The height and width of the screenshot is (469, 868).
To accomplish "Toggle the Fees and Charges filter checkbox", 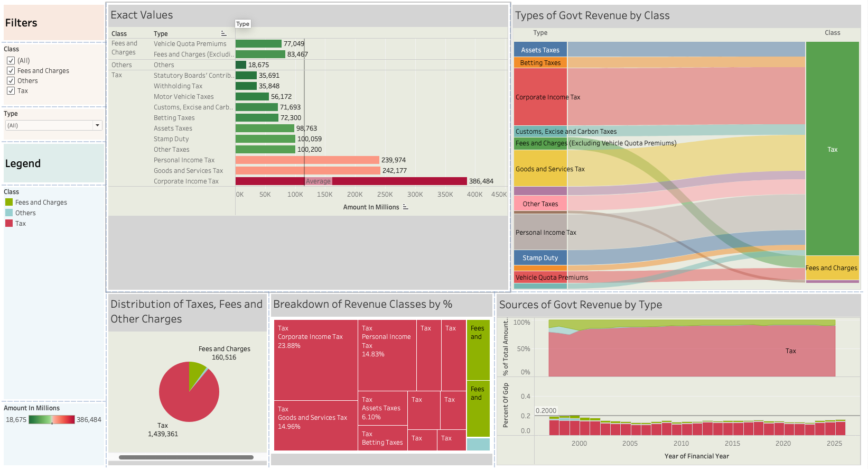I will (x=11, y=71).
